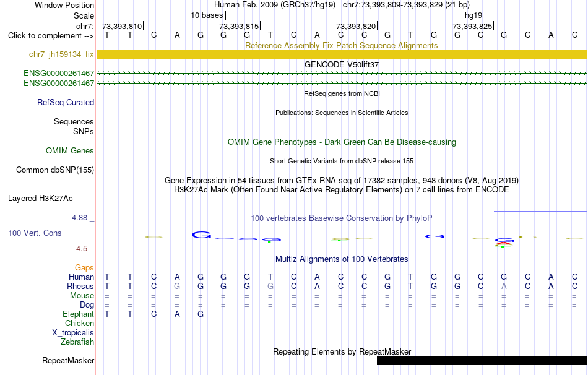Click the 'H3K27Ac Mark' ENCODE track title

coord(342,190)
